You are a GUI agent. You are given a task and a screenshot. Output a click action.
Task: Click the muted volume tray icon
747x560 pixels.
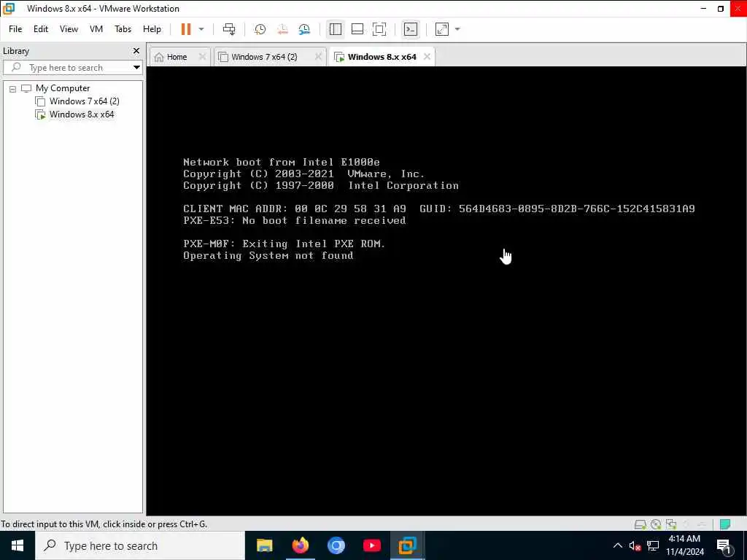tap(635, 545)
